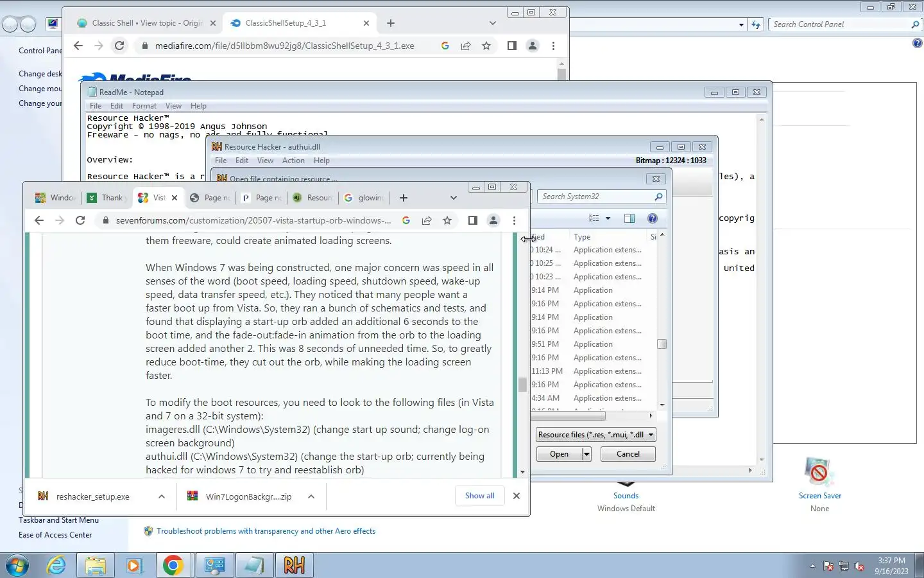Open the split arrow beside Open button
Image resolution: width=924 pixels, height=578 pixels.
click(x=586, y=454)
